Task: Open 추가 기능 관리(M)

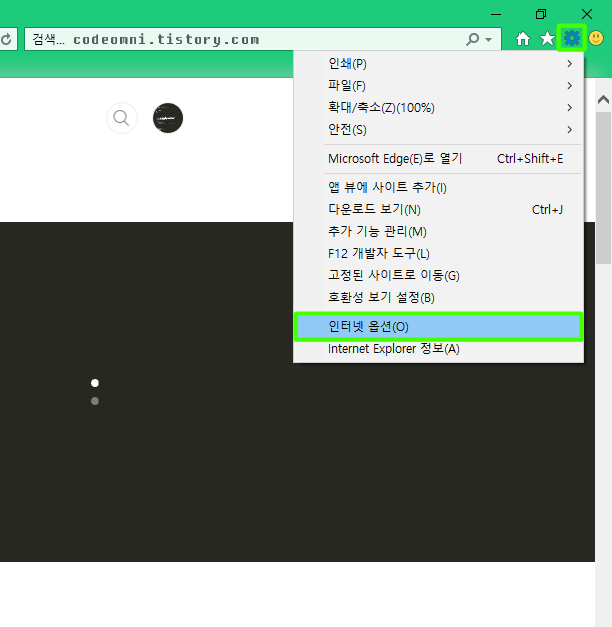Action: 438,231
